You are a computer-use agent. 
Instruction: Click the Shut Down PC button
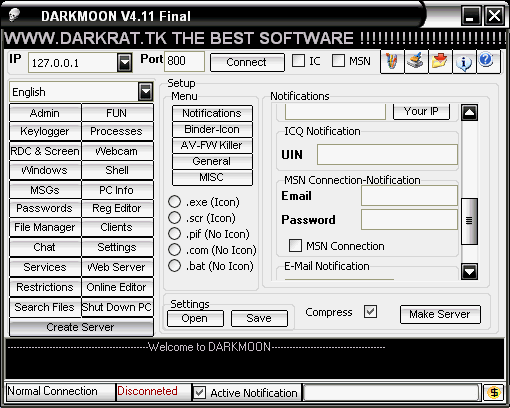tap(117, 307)
